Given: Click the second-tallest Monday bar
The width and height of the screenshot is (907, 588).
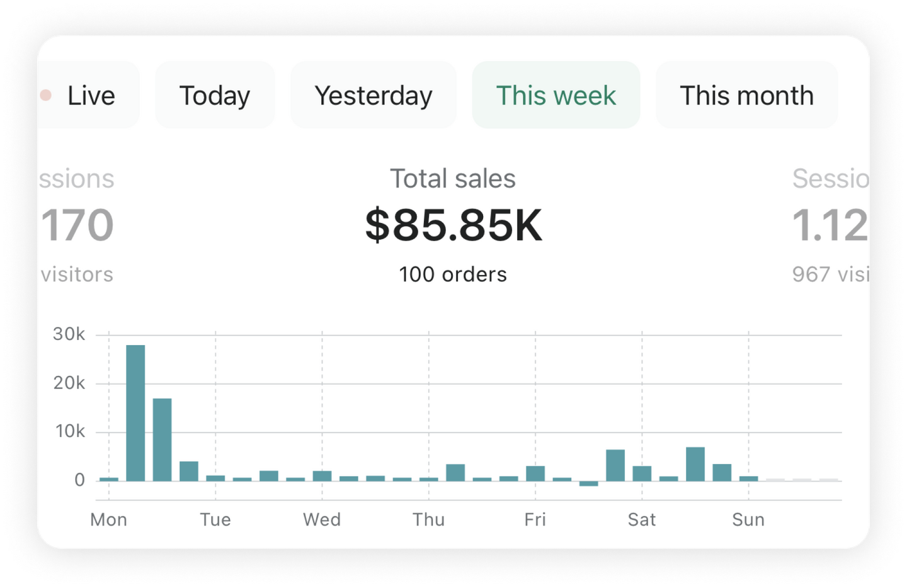Looking at the screenshot, I should (162, 439).
